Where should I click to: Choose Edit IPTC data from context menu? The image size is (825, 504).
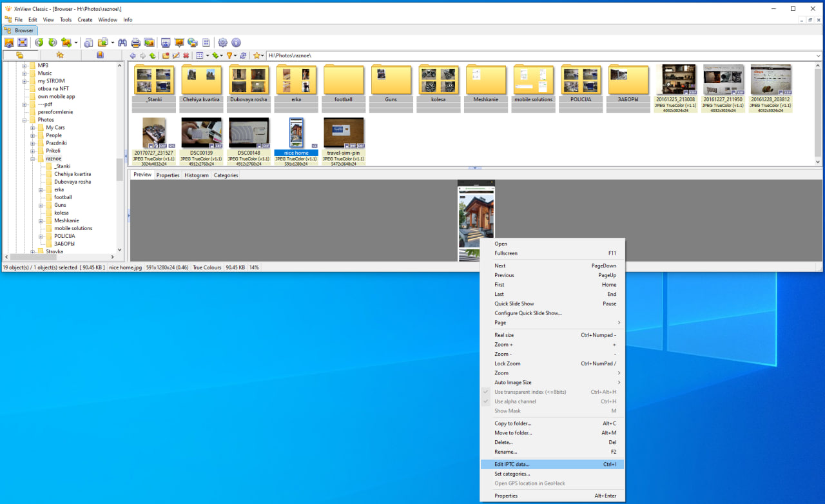point(552,464)
